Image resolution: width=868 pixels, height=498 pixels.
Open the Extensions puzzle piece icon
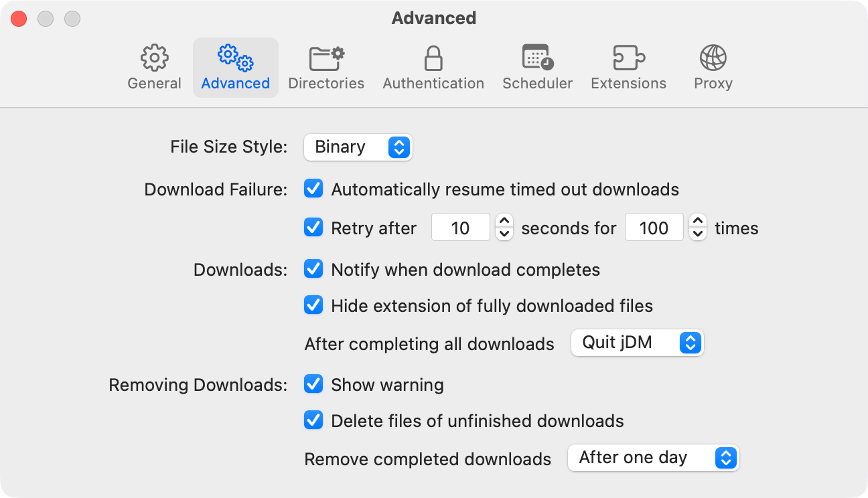click(x=628, y=58)
